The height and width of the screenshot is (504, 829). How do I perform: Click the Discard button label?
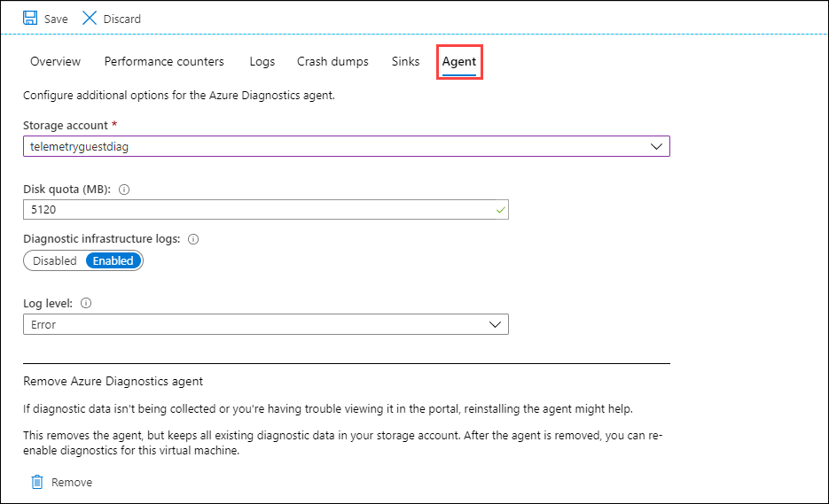[x=121, y=19]
